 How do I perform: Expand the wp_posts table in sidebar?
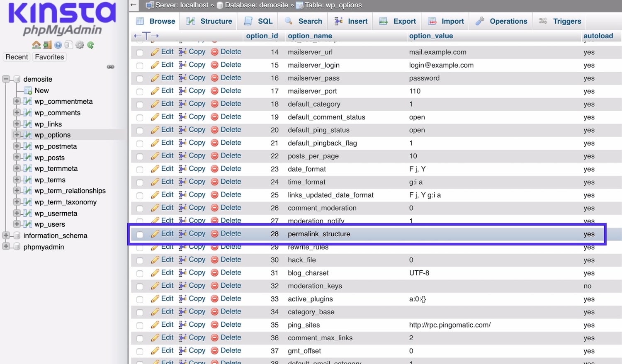pyautogui.click(x=17, y=158)
